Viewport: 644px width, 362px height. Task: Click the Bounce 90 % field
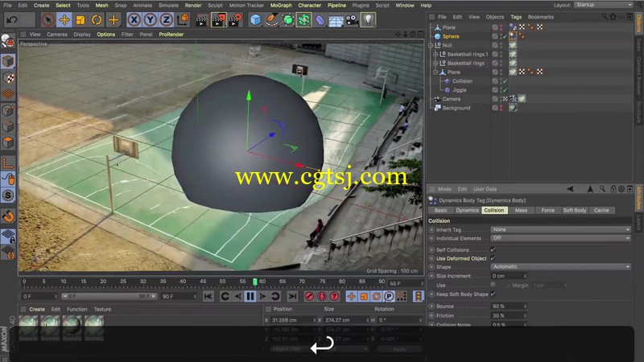(x=509, y=306)
